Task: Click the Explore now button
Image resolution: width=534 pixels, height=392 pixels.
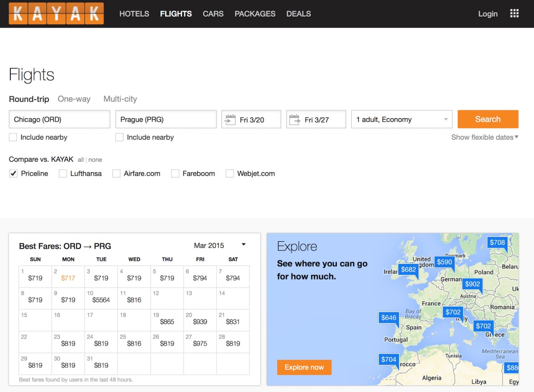Action: (304, 367)
